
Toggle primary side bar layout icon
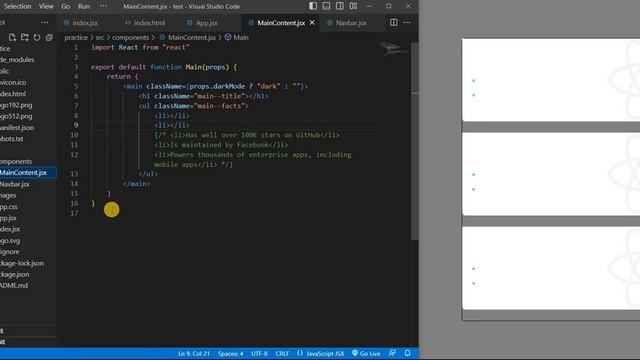point(313,6)
